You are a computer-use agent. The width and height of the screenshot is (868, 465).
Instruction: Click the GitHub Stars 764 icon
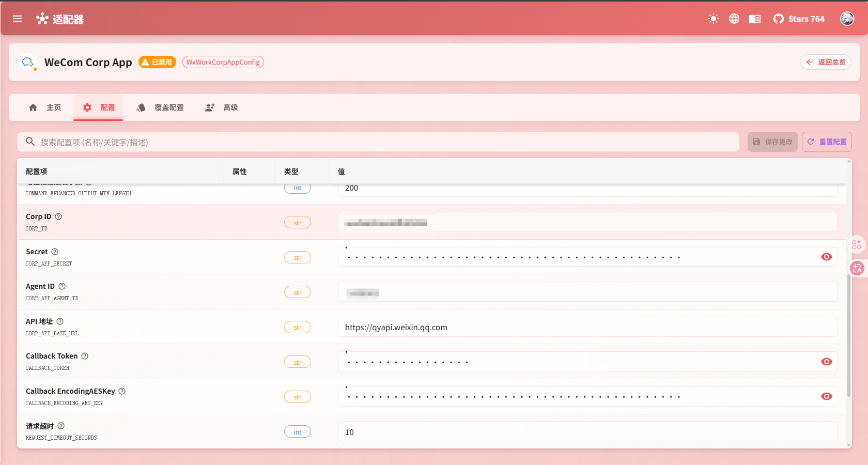pos(798,19)
